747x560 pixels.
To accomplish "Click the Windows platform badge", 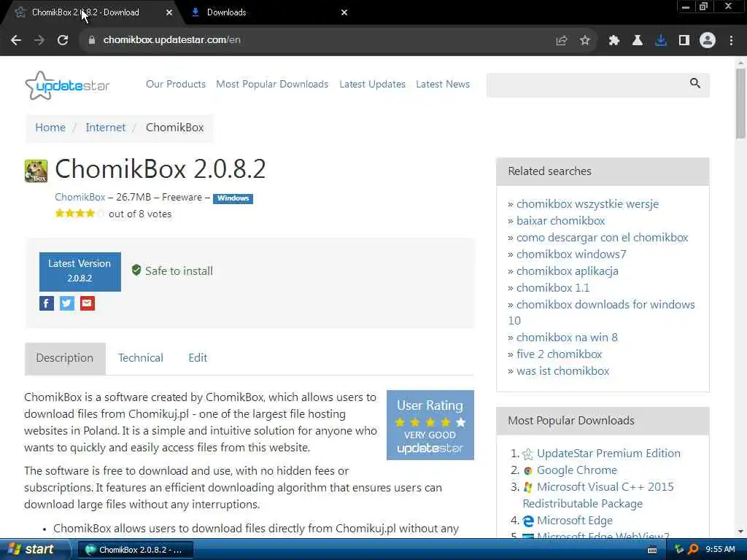I will 233,198.
